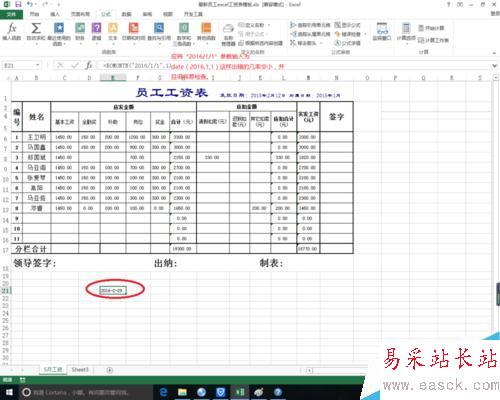
Task: Open the File (文件) tab
Action: (x=11, y=14)
